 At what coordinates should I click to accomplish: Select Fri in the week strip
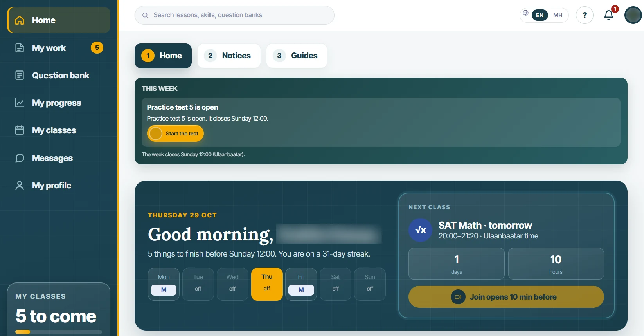[x=301, y=284]
